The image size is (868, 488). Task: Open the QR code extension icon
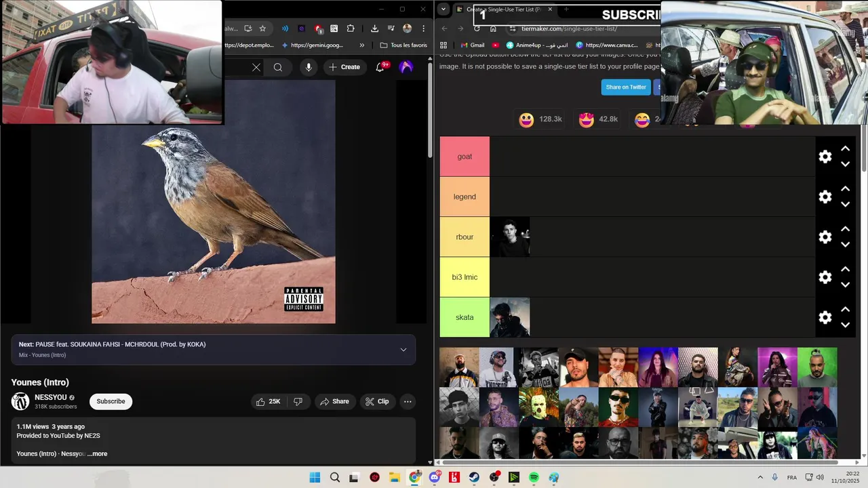[x=334, y=28]
